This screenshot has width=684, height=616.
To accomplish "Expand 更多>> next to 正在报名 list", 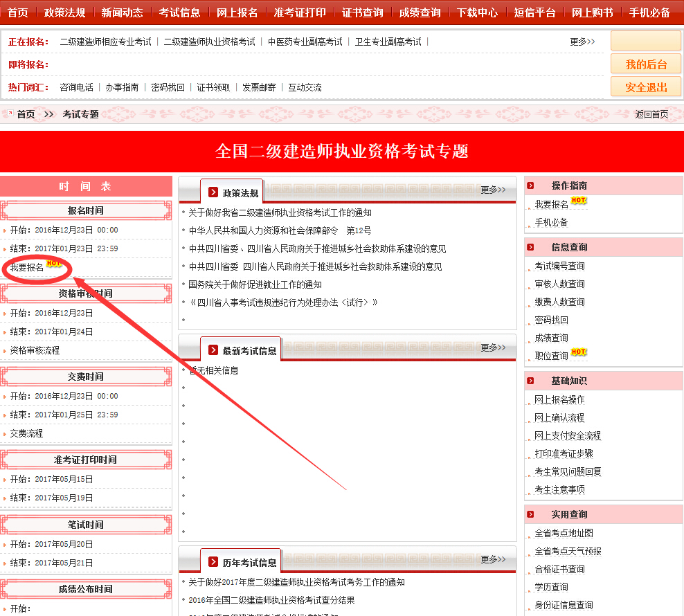I will point(583,41).
